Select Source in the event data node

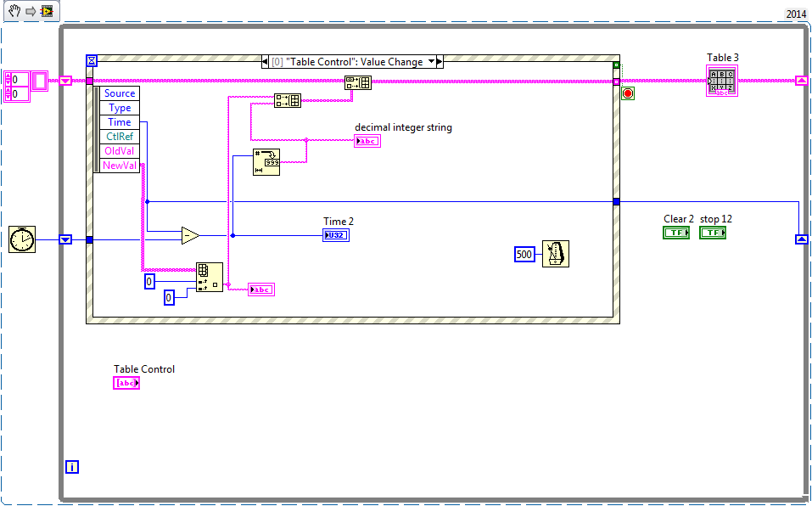120,93
